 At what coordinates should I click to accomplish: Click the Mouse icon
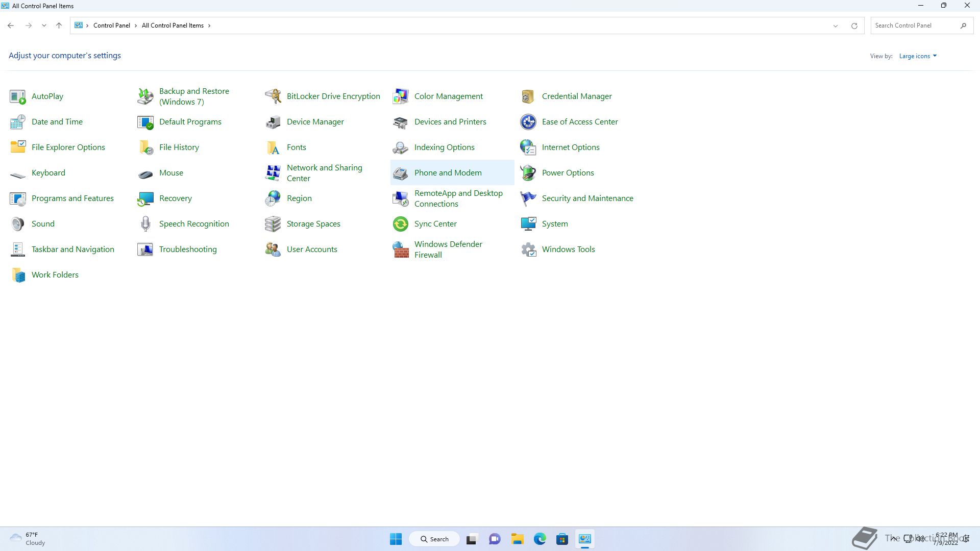point(145,174)
